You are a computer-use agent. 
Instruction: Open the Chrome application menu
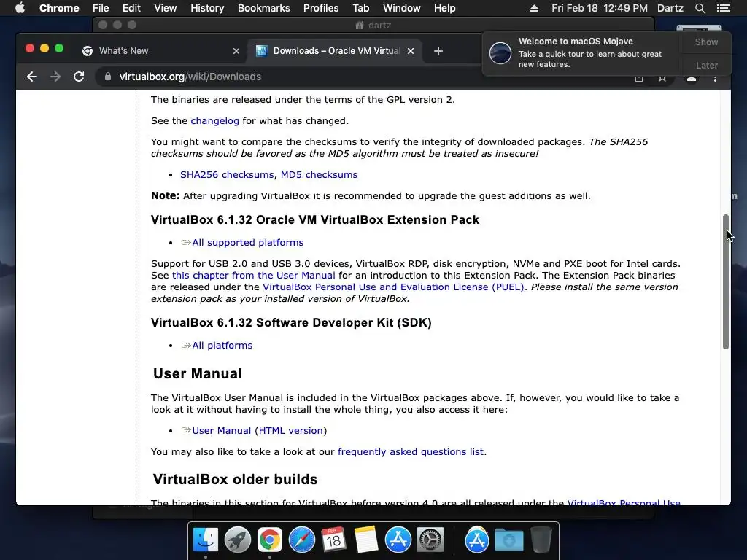[59, 8]
